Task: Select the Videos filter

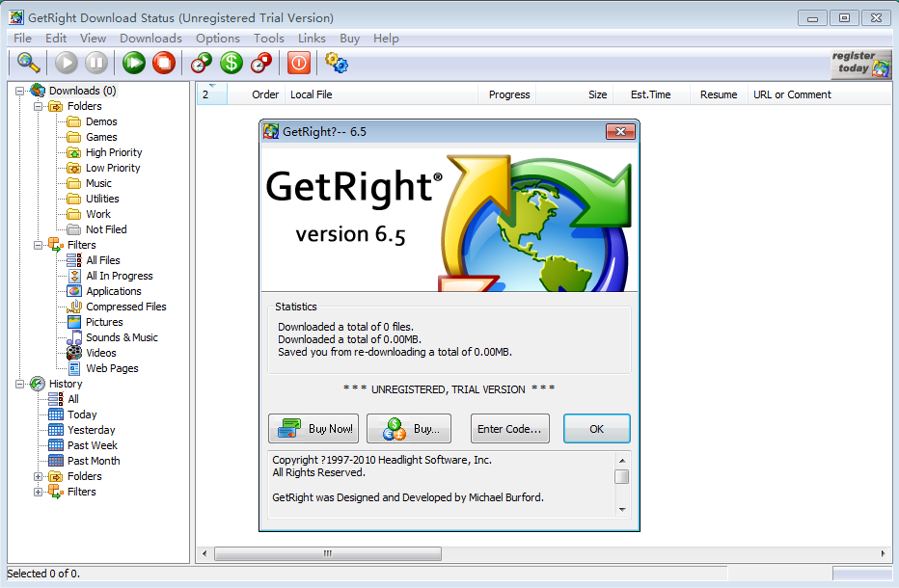Action: coord(101,354)
